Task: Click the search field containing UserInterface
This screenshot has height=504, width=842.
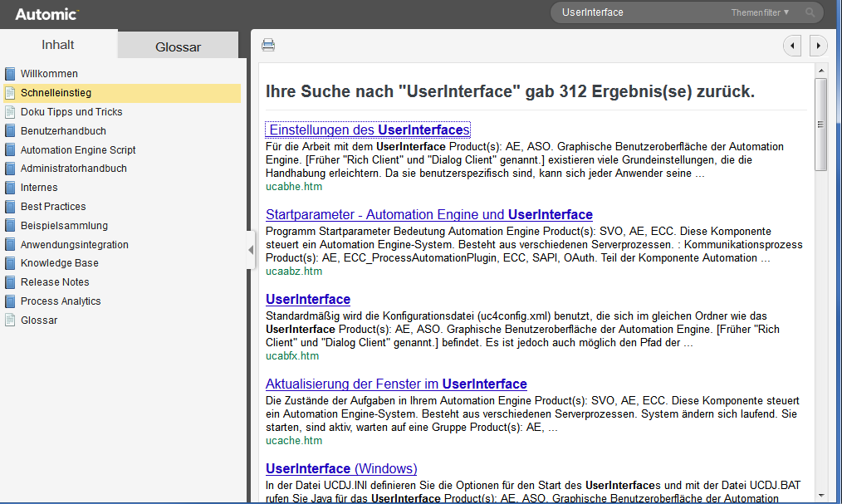Action: 639,12
